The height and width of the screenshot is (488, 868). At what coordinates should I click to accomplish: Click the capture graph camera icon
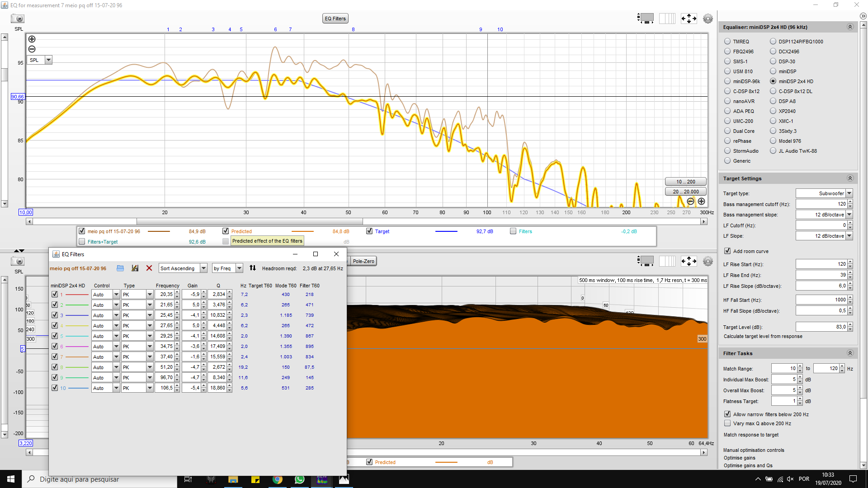tap(18, 19)
